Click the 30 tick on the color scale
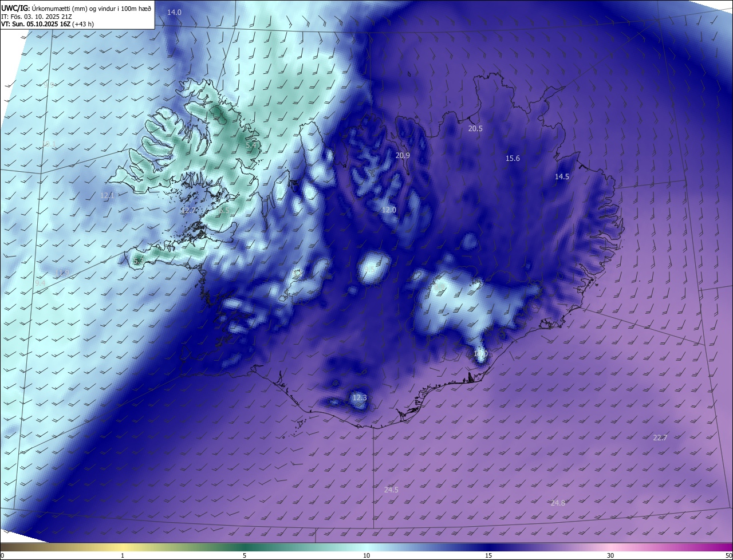The image size is (733, 560). coord(610,555)
